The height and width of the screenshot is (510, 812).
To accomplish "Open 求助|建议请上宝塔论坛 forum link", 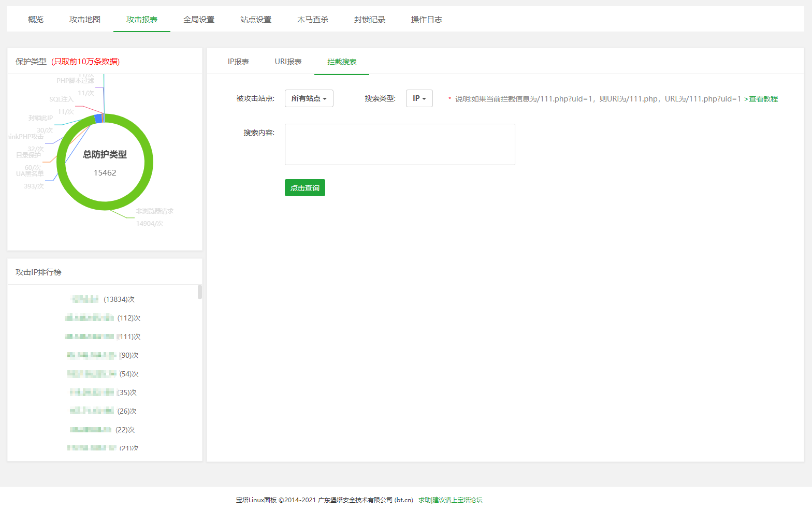I will [x=451, y=500].
